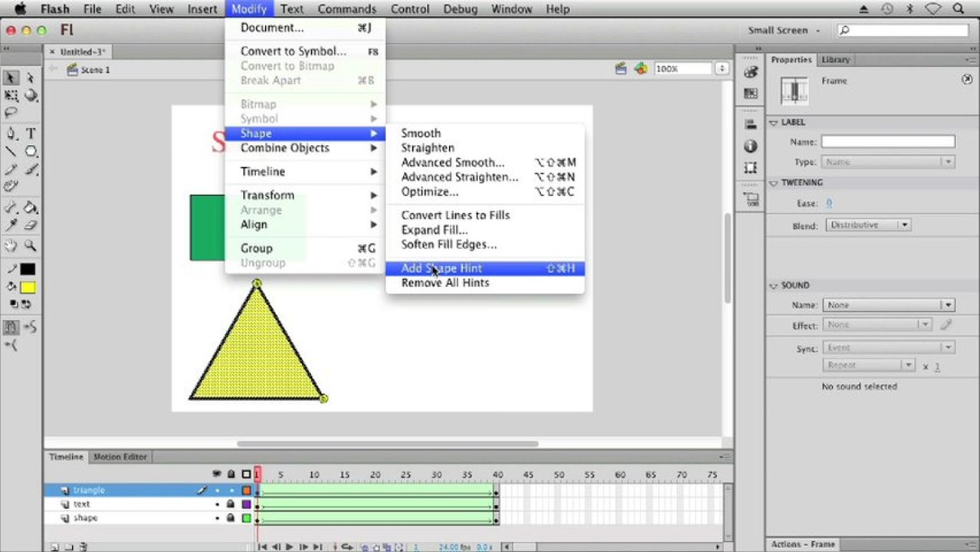Choose the Brush tool
980x552 pixels.
(x=31, y=169)
